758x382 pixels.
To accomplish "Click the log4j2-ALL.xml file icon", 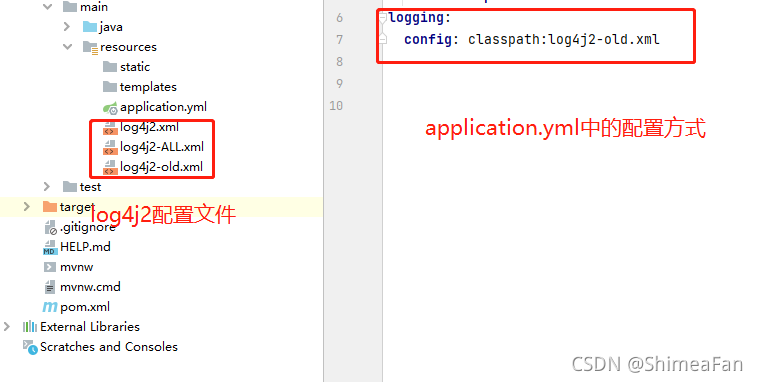I will [109, 147].
